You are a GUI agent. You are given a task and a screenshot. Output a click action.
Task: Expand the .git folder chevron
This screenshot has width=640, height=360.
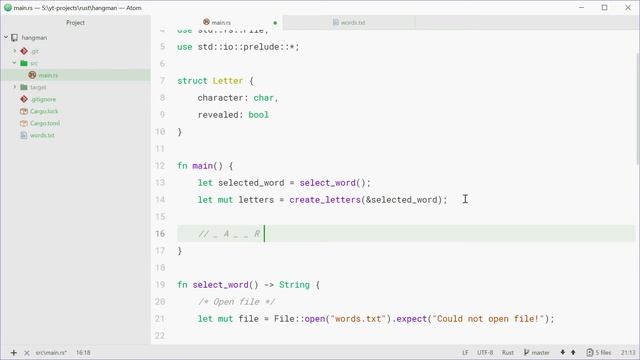point(15,51)
